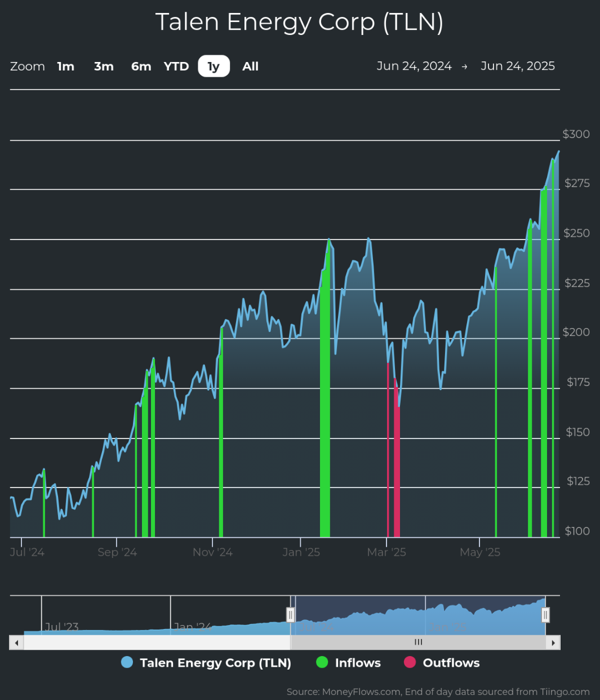Click the chart title Talen Energy Corp (TLN)
600x700 pixels.
pos(300,22)
